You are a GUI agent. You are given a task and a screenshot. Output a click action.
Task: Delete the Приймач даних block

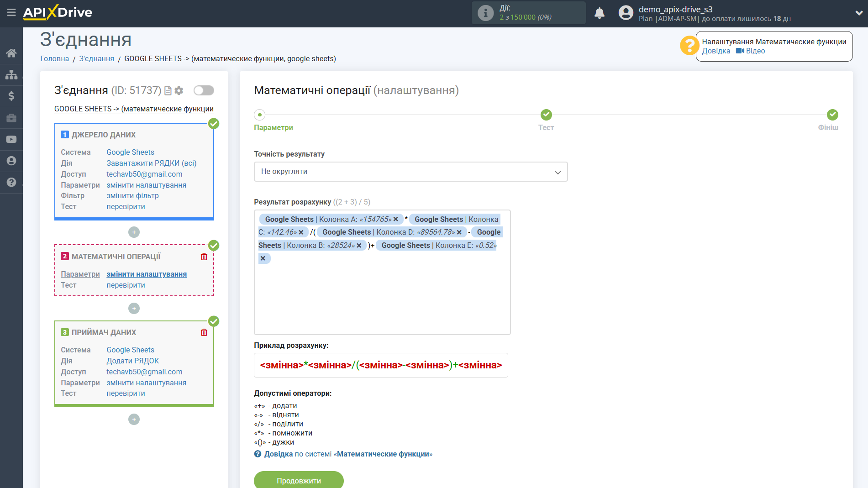(x=204, y=332)
